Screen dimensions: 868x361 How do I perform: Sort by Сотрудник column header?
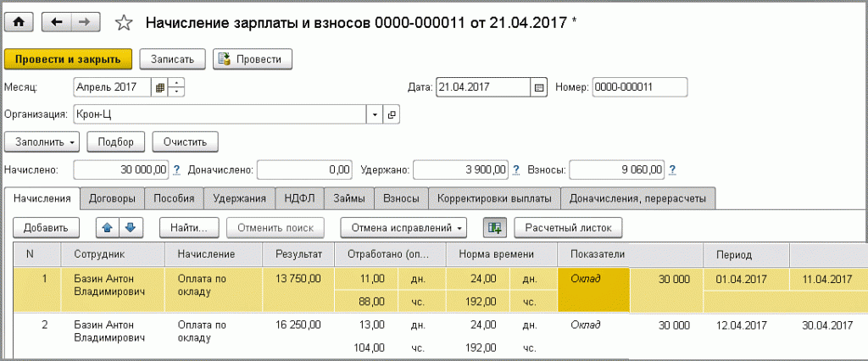click(113, 254)
